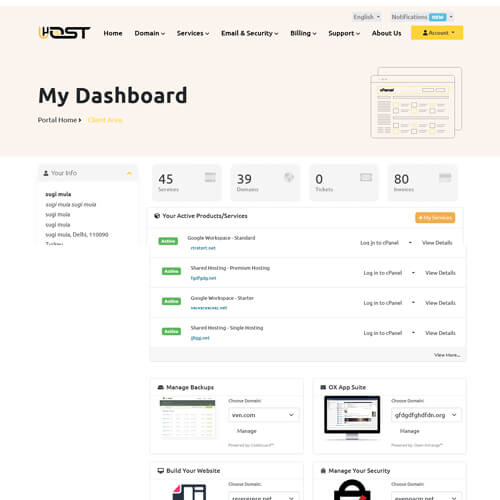
Task: Click the Domains tile globe icon
Action: point(289,177)
